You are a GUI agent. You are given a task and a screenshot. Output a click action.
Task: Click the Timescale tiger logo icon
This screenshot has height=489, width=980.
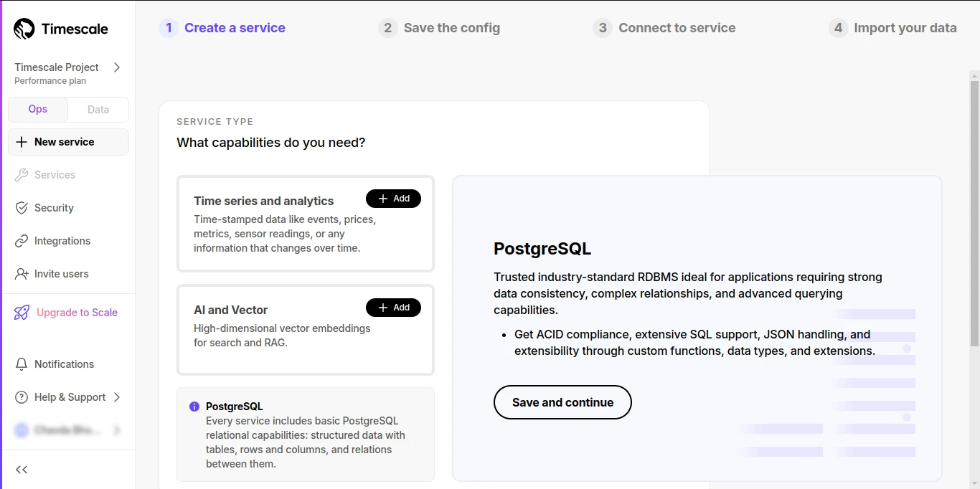(x=24, y=29)
